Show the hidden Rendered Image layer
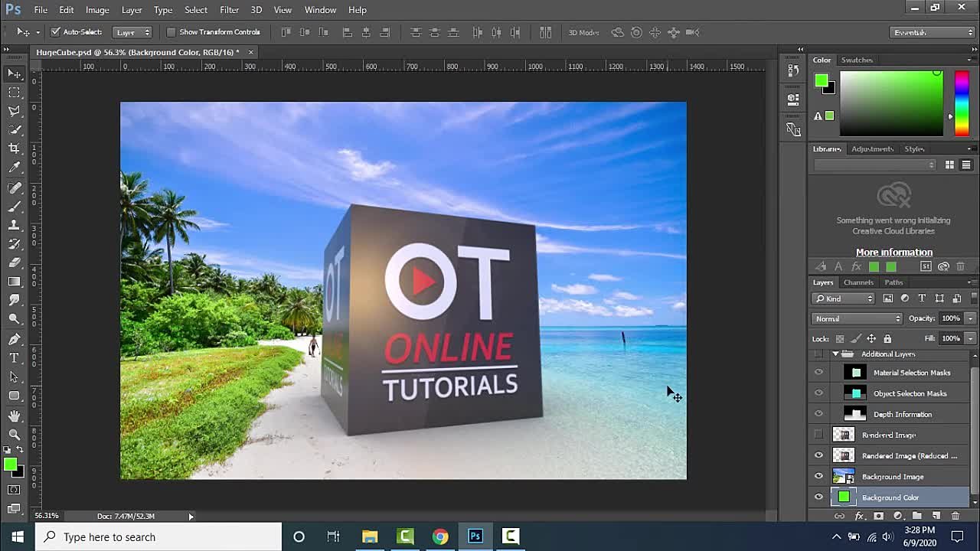The image size is (980, 551). click(818, 435)
